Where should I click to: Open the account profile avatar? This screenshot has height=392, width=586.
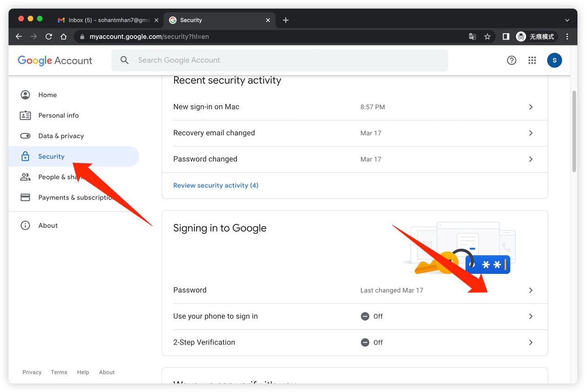(554, 60)
